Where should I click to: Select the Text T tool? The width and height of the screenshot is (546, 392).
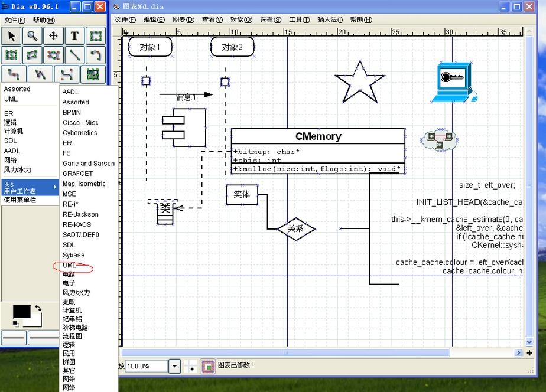point(74,36)
